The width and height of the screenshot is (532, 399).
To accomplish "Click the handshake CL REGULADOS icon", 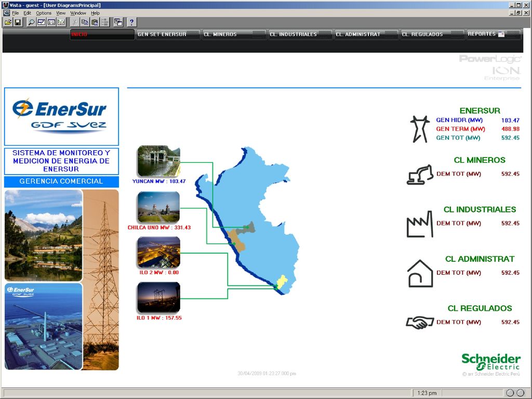I will 420,322.
